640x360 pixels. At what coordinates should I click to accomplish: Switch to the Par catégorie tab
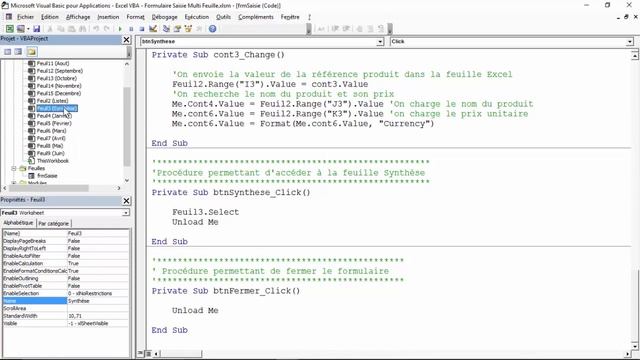53,223
